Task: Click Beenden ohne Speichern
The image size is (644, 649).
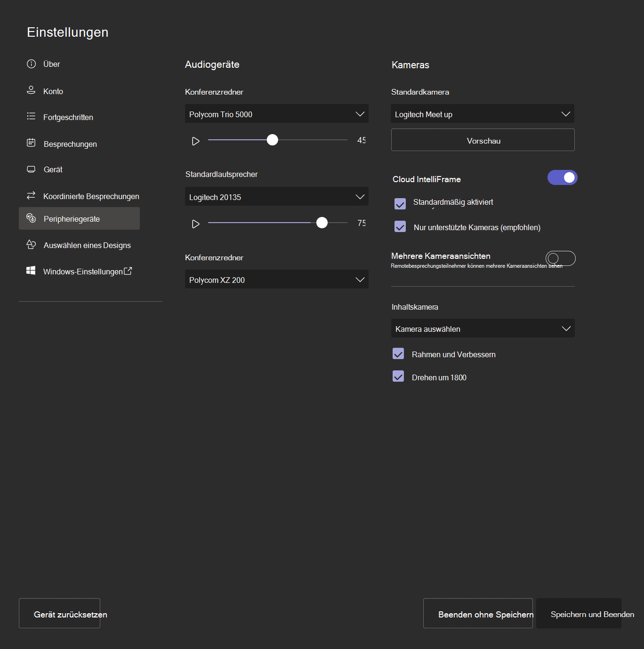Action: (478, 613)
